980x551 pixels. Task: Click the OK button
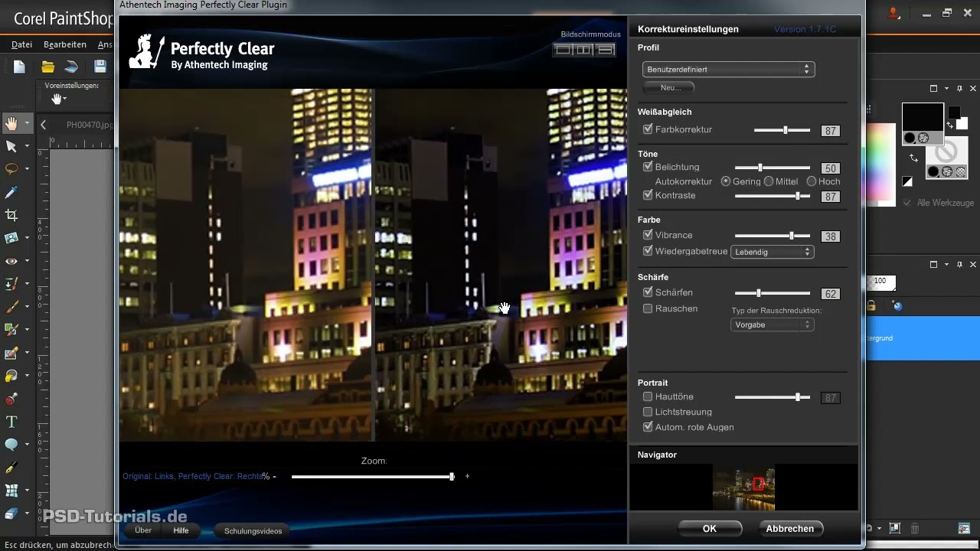point(710,529)
